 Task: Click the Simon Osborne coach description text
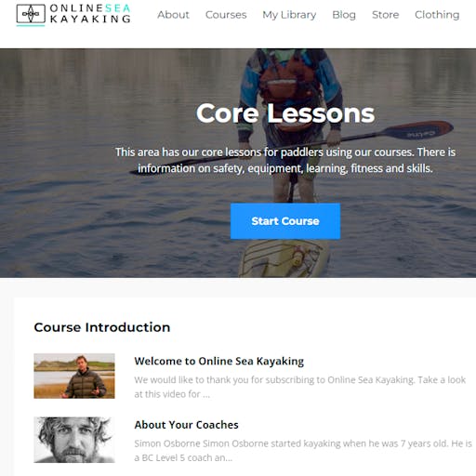pos(303,450)
